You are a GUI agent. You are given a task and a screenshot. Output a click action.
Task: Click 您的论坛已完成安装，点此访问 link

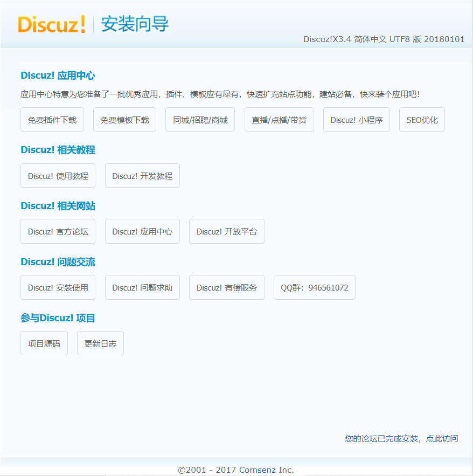click(x=401, y=439)
